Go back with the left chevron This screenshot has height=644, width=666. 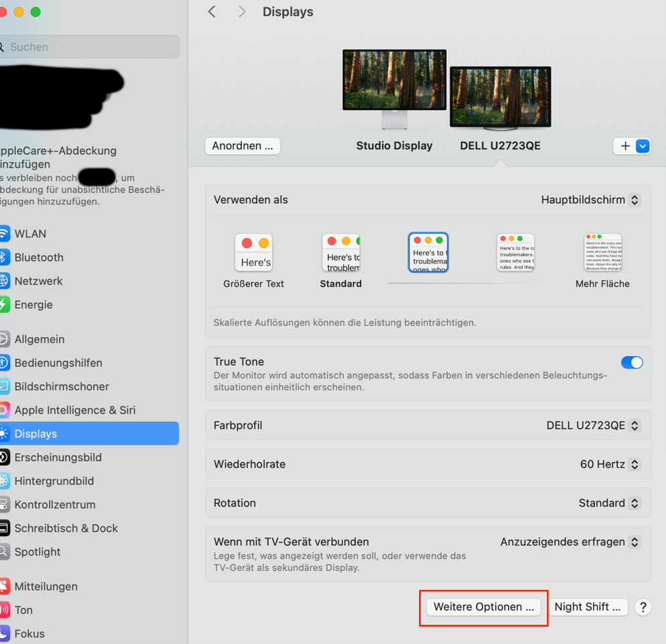click(x=212, y=12)
